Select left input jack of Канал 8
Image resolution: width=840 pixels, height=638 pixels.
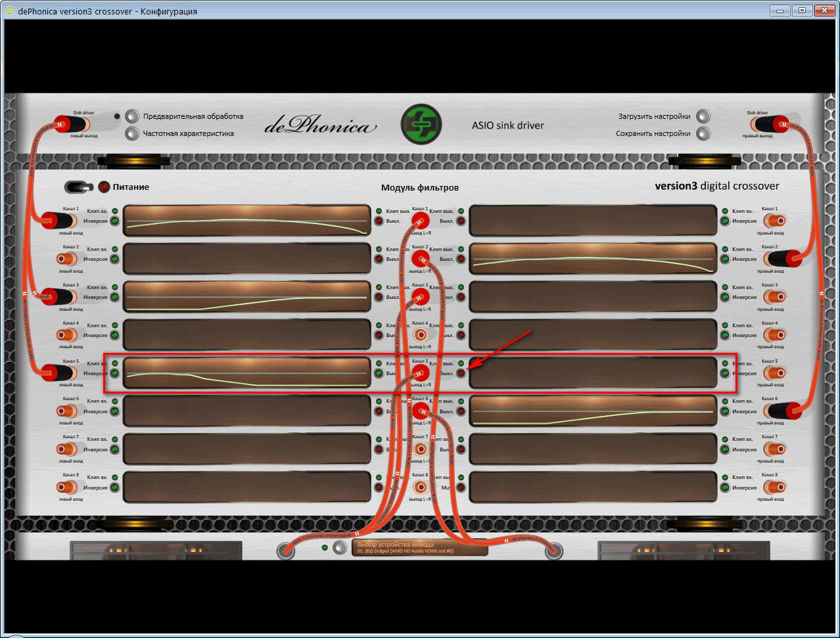point(66,488)
